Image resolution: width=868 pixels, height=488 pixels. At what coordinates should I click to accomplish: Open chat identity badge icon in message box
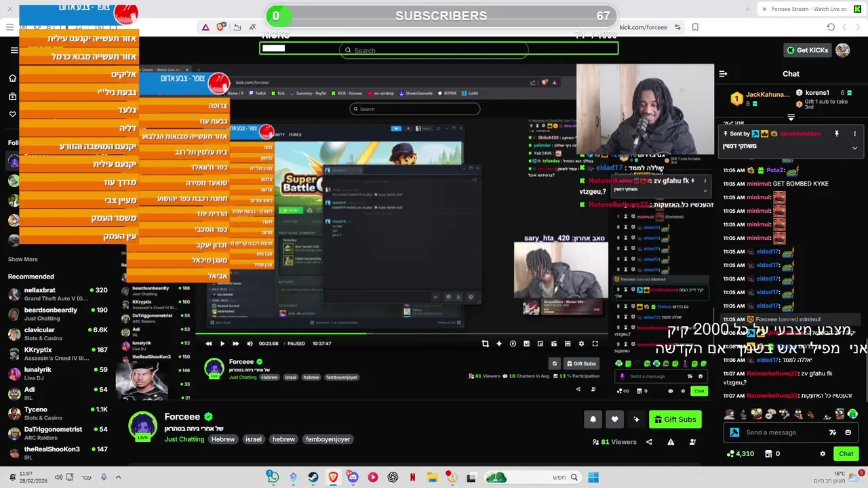tap(734, 432)
